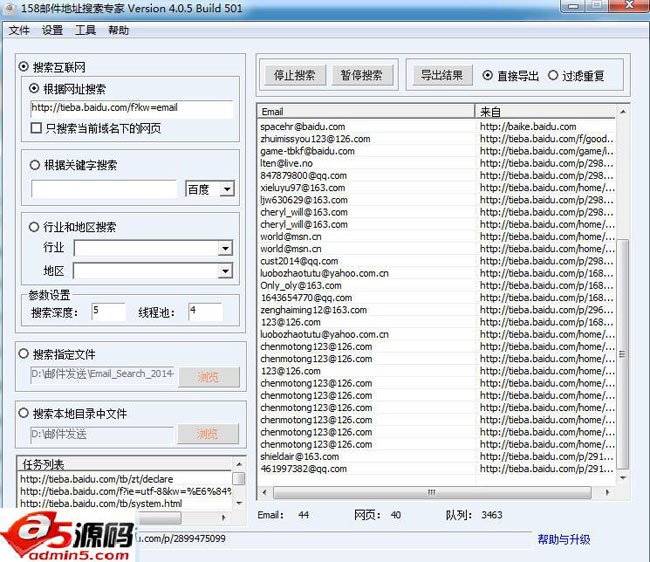Select the ljw630629@163.com row
The image size is (650, 562).
click(x=436, y=200)
